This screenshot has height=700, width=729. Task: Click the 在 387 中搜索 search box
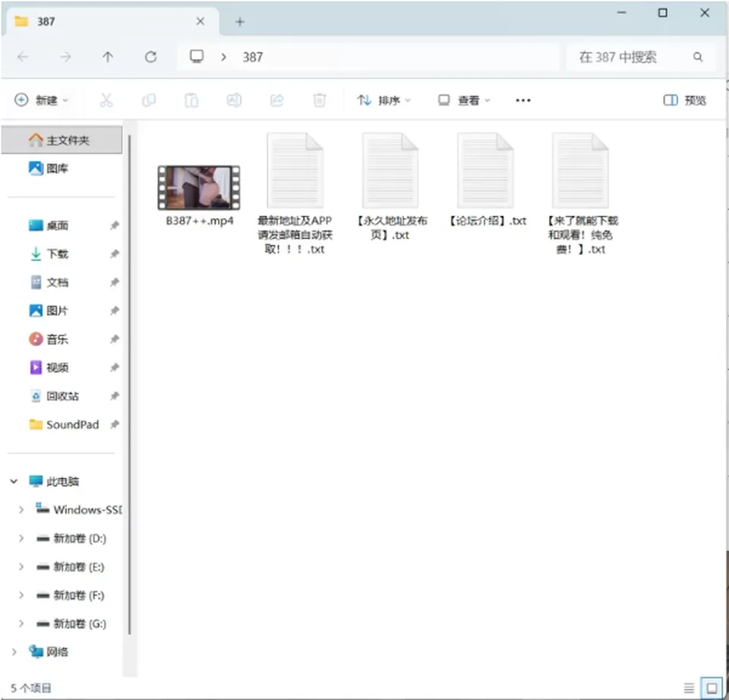click(641, 57)
